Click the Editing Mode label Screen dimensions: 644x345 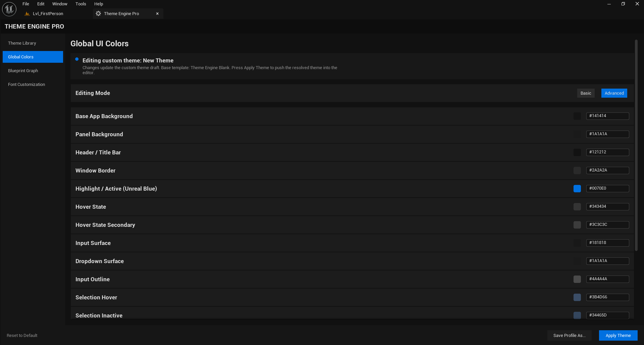click(x=93, y=93)
